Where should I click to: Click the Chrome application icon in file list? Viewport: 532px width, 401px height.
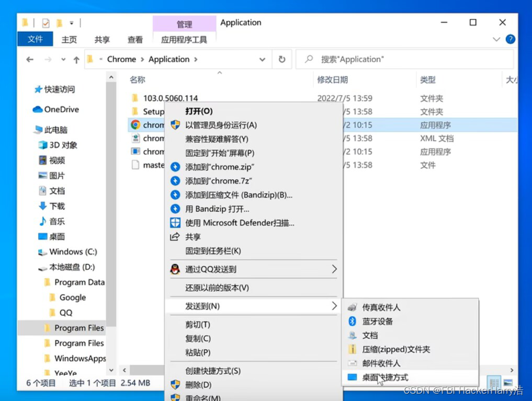coord(135,125)
